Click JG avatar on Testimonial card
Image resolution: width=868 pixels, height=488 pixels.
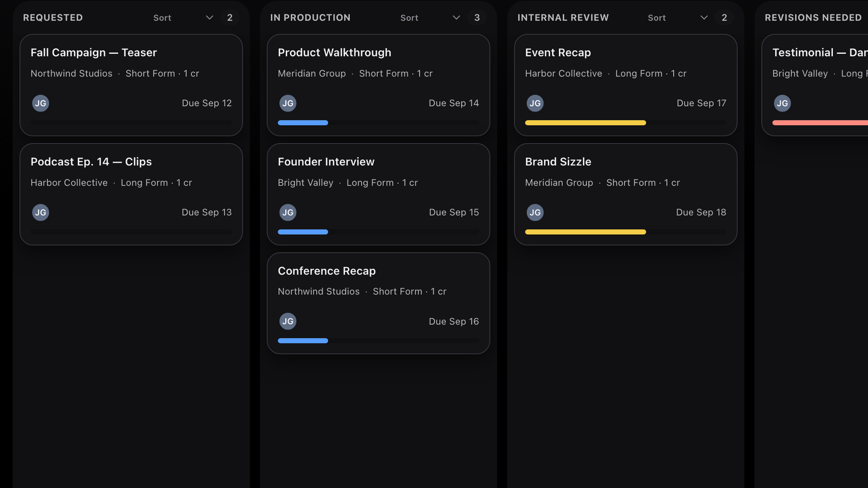[x=782, y=103]
